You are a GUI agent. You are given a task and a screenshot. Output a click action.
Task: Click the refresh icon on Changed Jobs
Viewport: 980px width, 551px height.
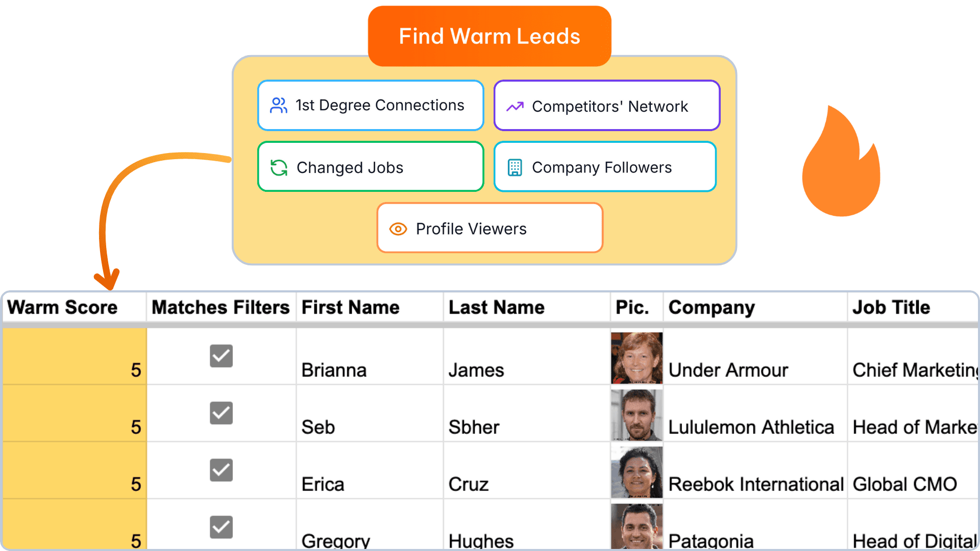[x=278, y=167]
